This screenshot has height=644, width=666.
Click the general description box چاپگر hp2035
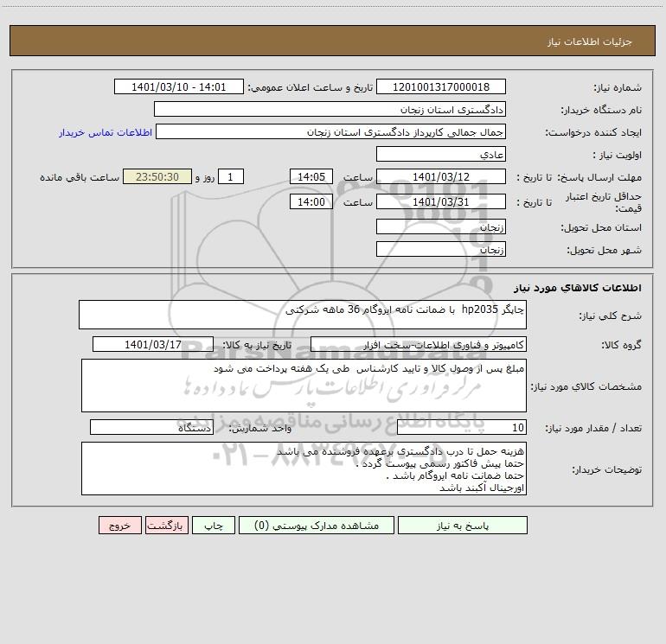coord(303,315)
